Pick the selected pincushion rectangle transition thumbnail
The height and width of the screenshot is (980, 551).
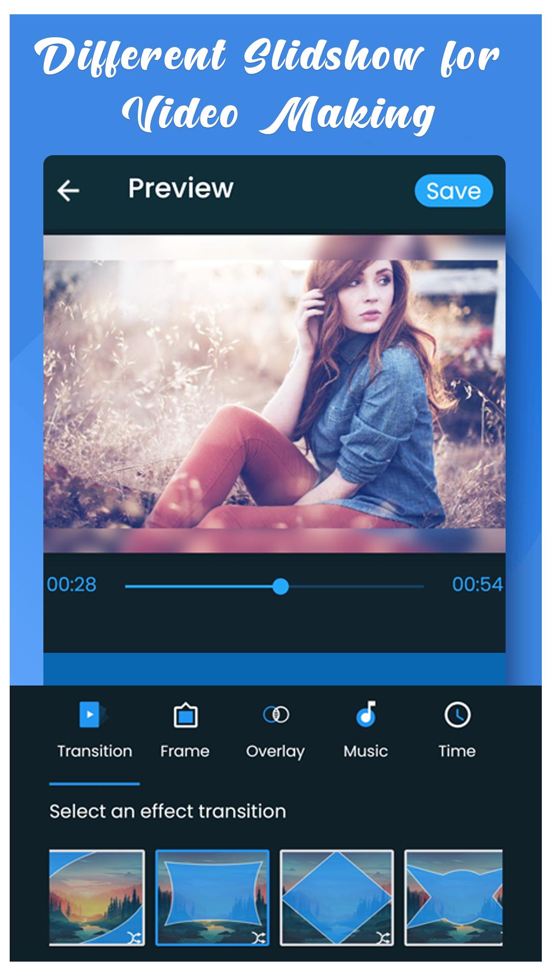click(212, 897)
